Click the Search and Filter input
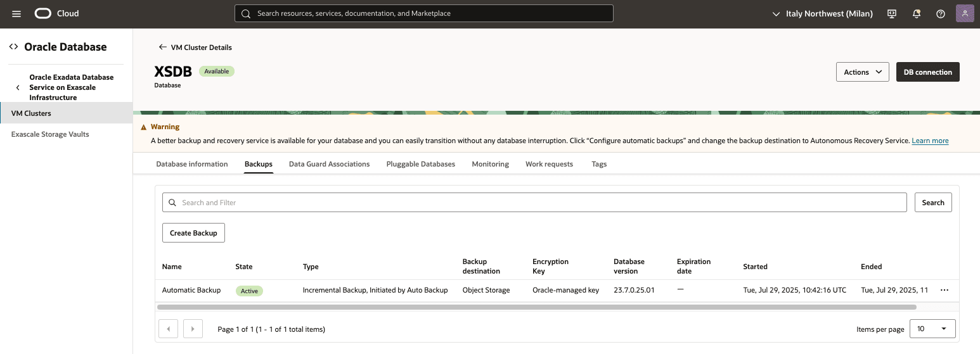 click(534, 202)
